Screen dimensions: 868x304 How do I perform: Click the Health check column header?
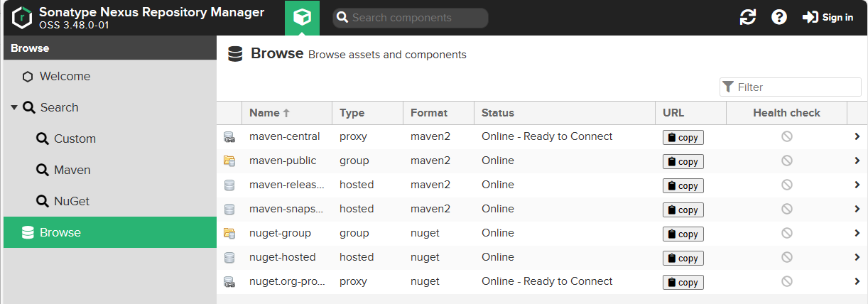786,113
